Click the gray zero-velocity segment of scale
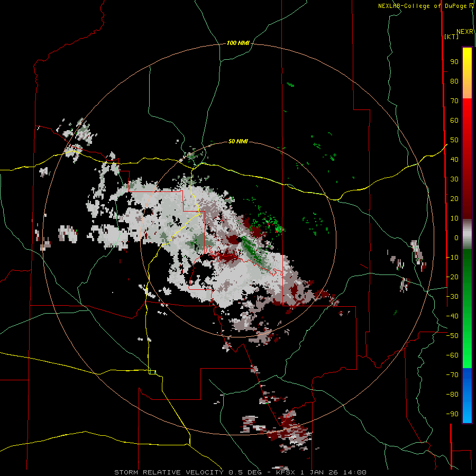Image resolution: width=476 pixels, height=476 pixels. point(467,234)
